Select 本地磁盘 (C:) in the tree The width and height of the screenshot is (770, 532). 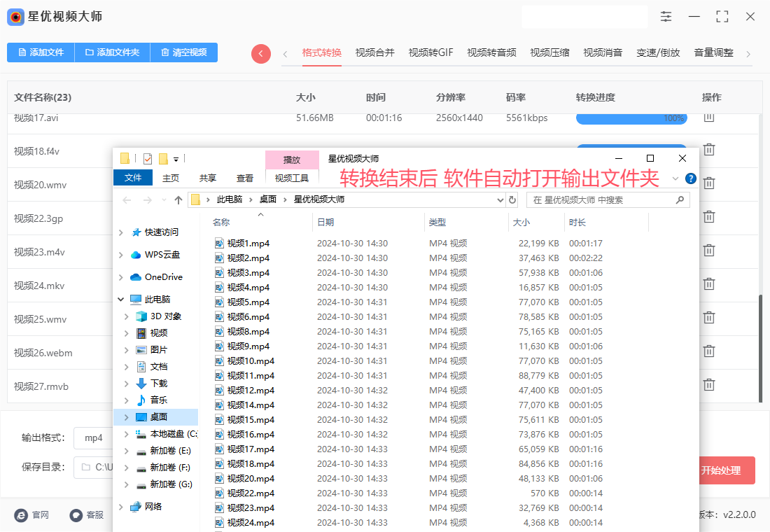tap(167, 434)
